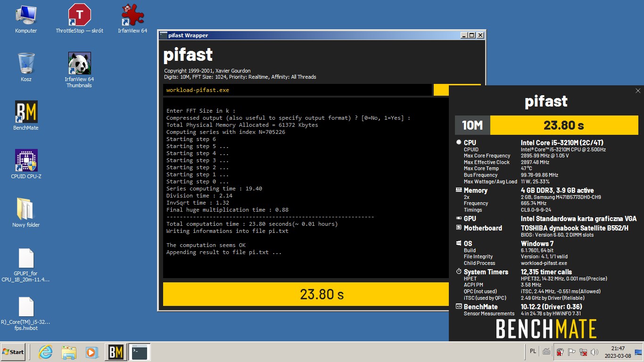Open the Start menu

coord(13,352)
